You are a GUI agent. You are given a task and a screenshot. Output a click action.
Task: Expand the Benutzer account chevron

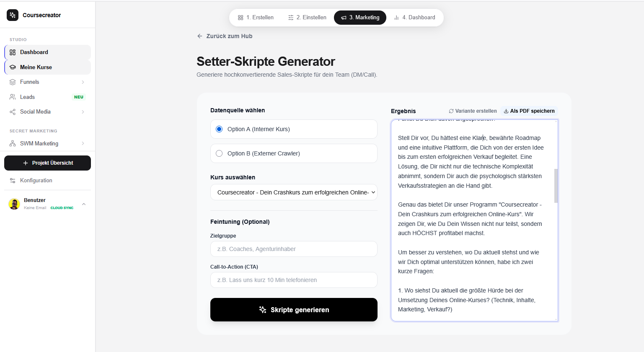pos(84,204)
